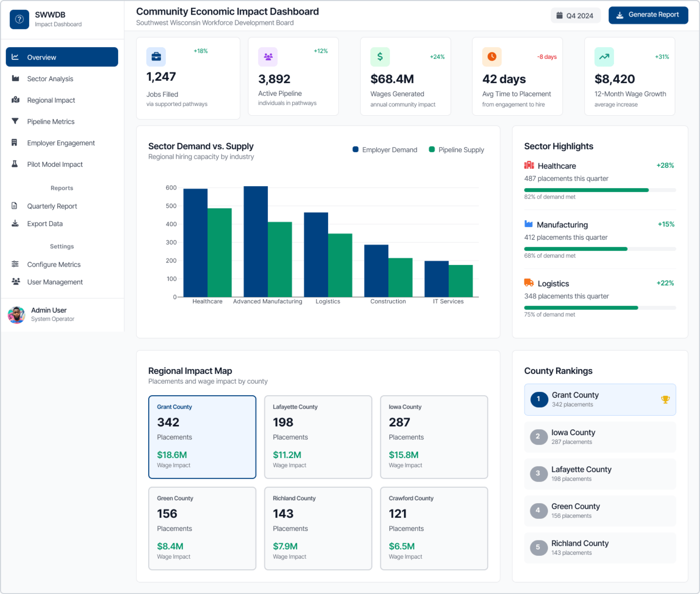The width and height of the screenshot is (700, 594).
Task: Click Richland County rank 5 row
Action: (x=600, y=548)
